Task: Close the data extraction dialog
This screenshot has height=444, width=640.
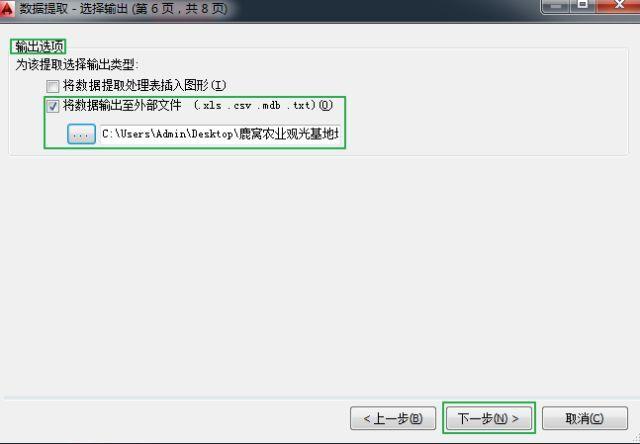Action: coord(619,5)
